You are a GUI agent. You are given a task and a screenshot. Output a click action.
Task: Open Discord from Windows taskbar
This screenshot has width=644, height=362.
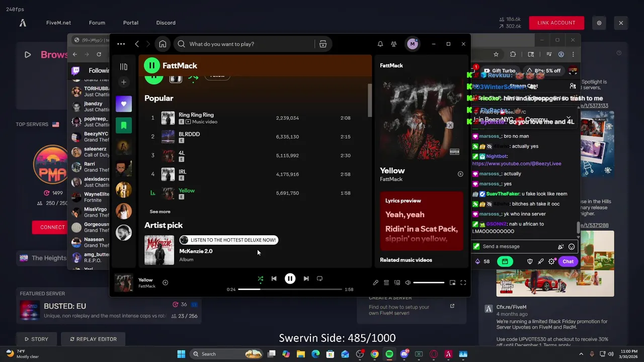(x=404, y=354)
